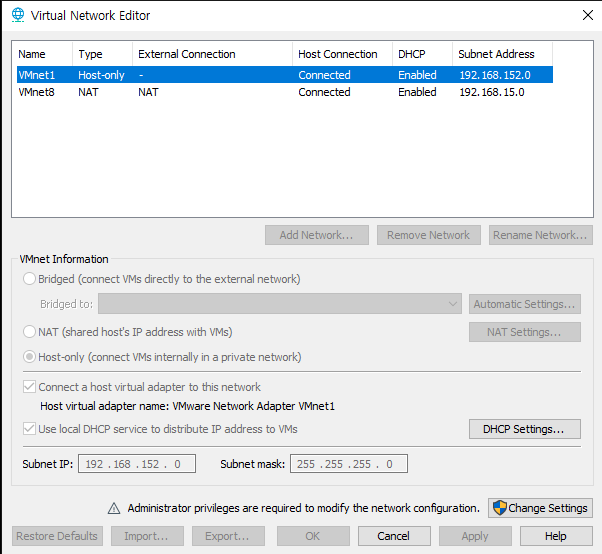Viewport: 602px width, 554px height.
Task: Click the Host Connection column header
Action: pyautogui.click(x=342, y=54)
